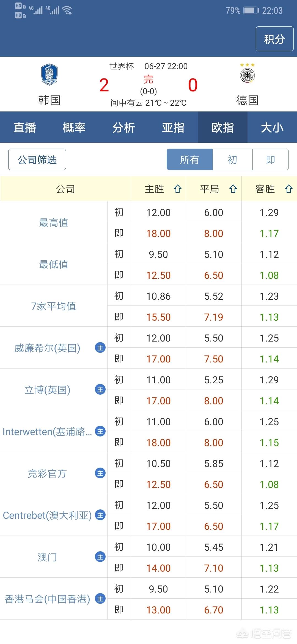
Task: Tap the 主 badge beside 香港马会
Action: point(100,599)
